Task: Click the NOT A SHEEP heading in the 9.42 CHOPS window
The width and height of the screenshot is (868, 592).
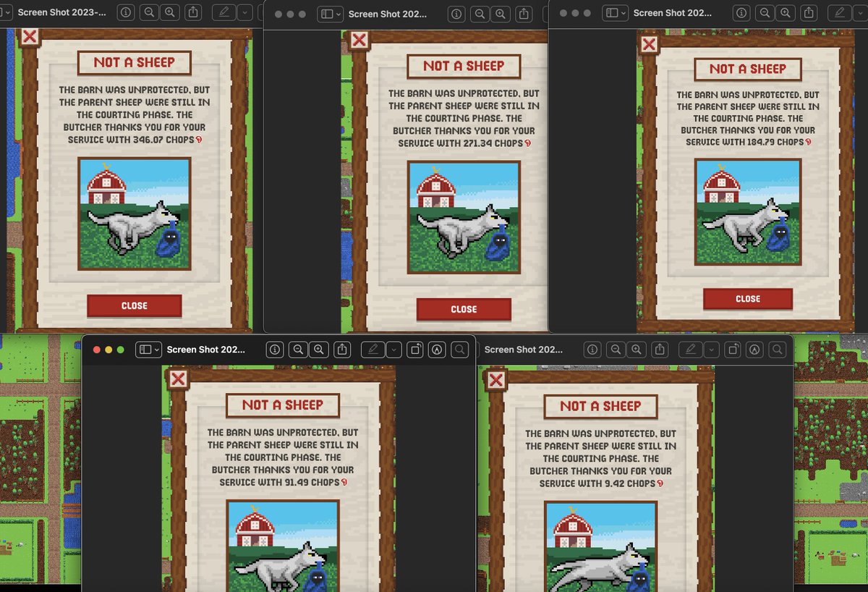Action: pos(600,406)
